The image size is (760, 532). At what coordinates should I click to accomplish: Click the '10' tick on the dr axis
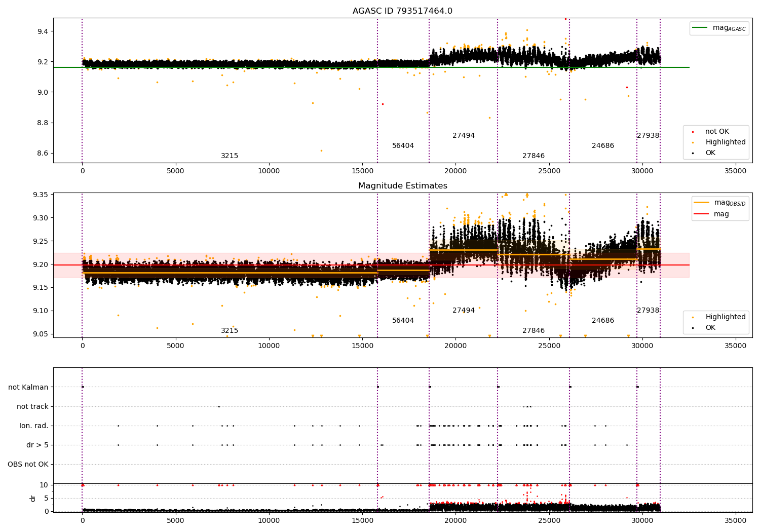coord(44,485)
